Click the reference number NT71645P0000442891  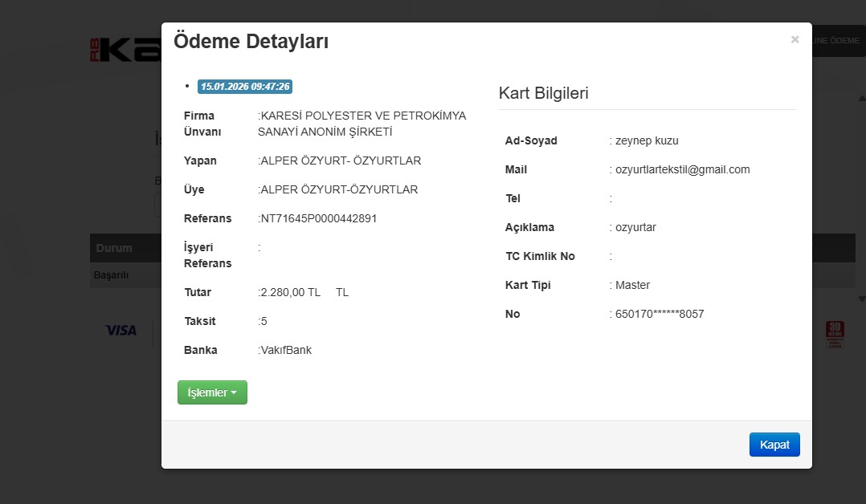[x=319, y=218]
